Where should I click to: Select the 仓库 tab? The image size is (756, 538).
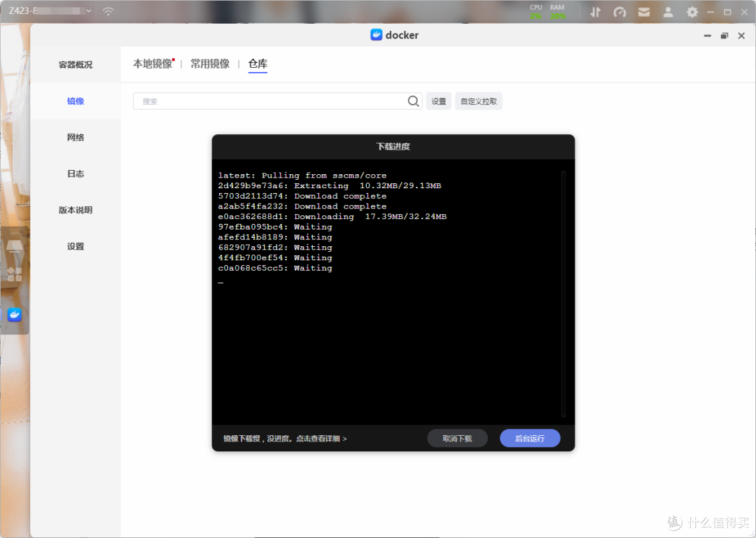coord(258,64)
